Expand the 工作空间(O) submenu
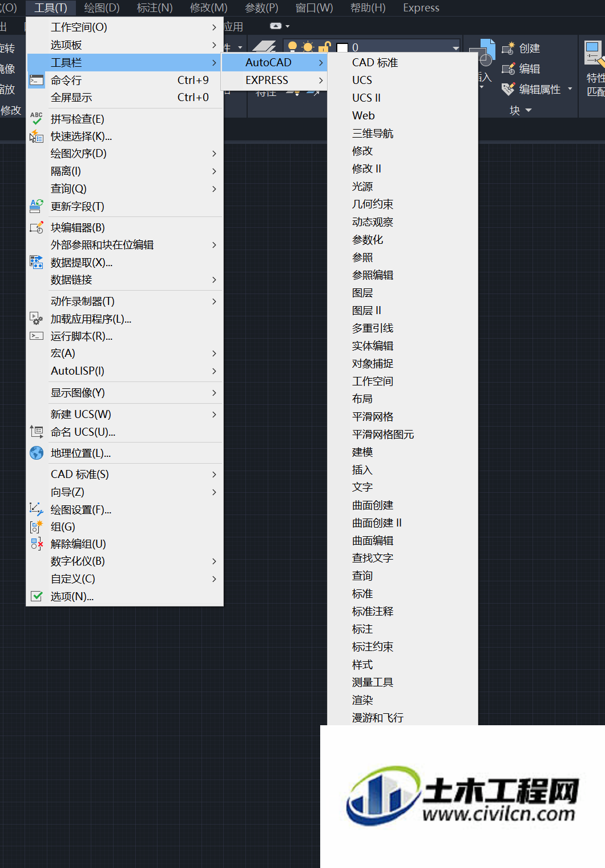Viewport: 605px width, 868px height. (124, 27)
